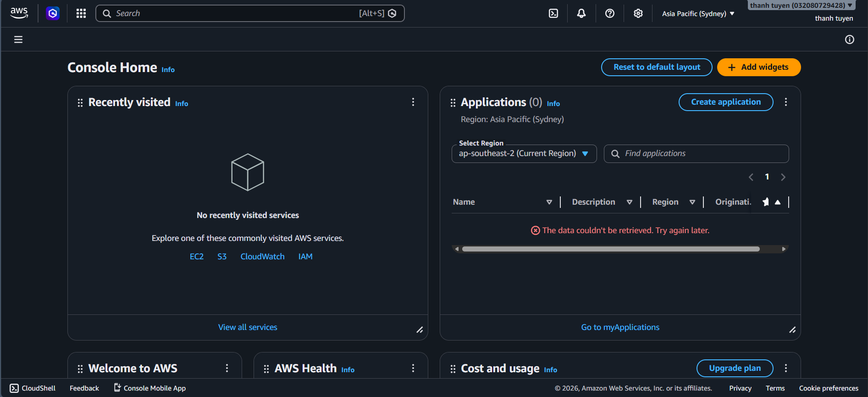
Task: Sort applications by Name column
Action: (x=549, y=202)
